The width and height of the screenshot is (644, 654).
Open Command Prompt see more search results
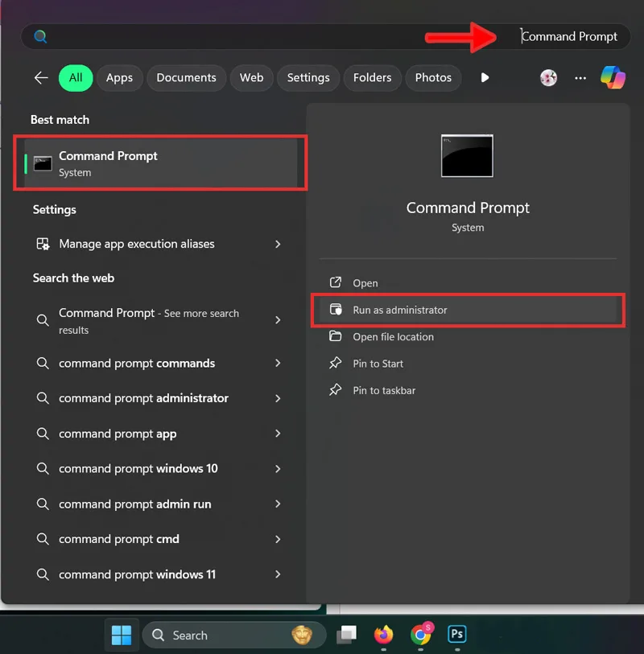point(161,321)
